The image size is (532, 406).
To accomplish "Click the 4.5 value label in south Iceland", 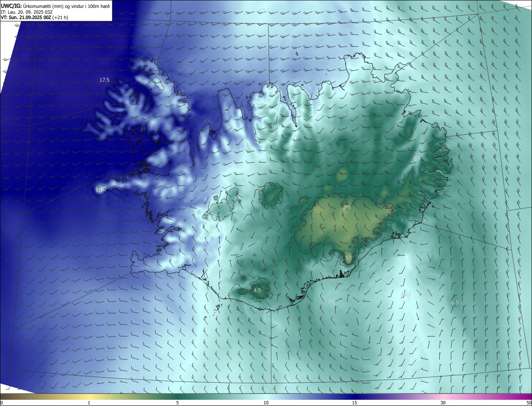I will 257,291.
